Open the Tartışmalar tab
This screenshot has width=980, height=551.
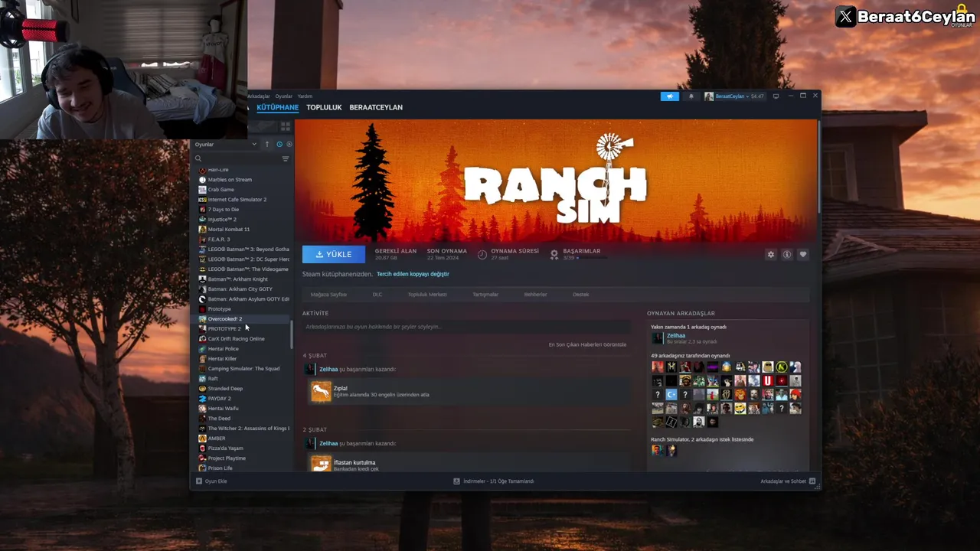tap(485, 295)
